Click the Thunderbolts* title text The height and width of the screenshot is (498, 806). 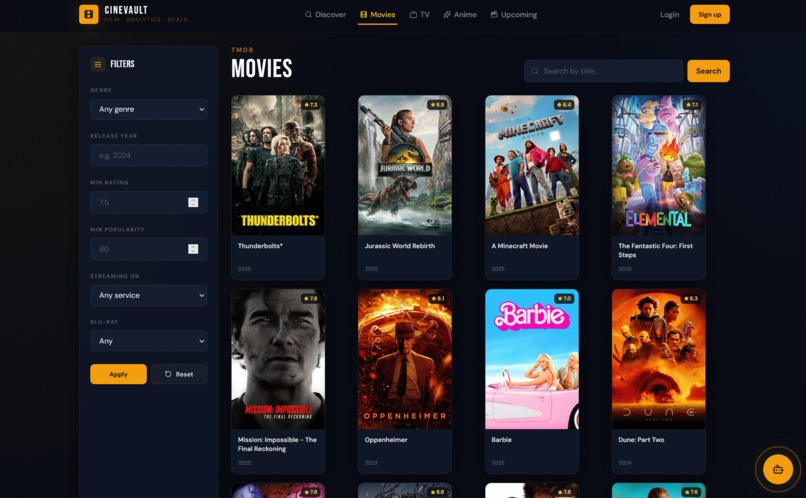point(260,246)
